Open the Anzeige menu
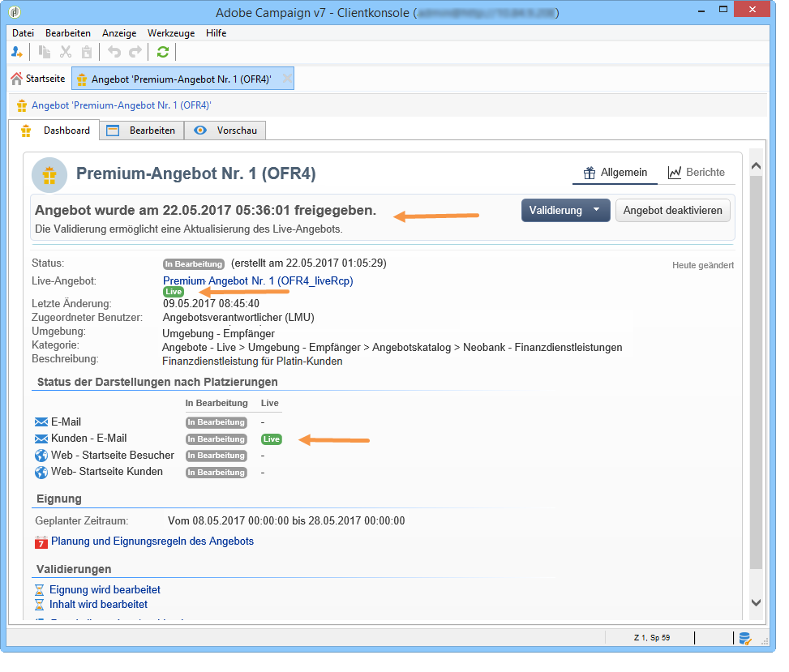The height and width of the screenshot is (672, 789). coord(119,33)
